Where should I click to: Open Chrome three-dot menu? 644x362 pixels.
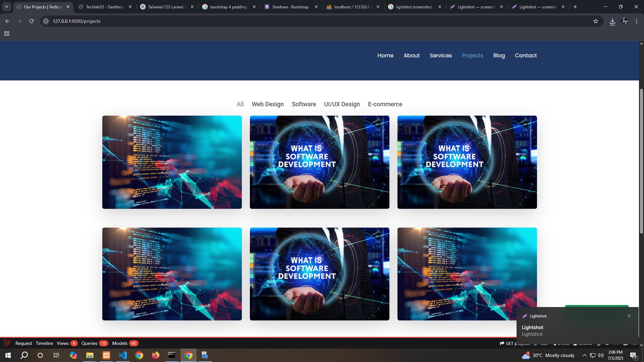(637, 21)
